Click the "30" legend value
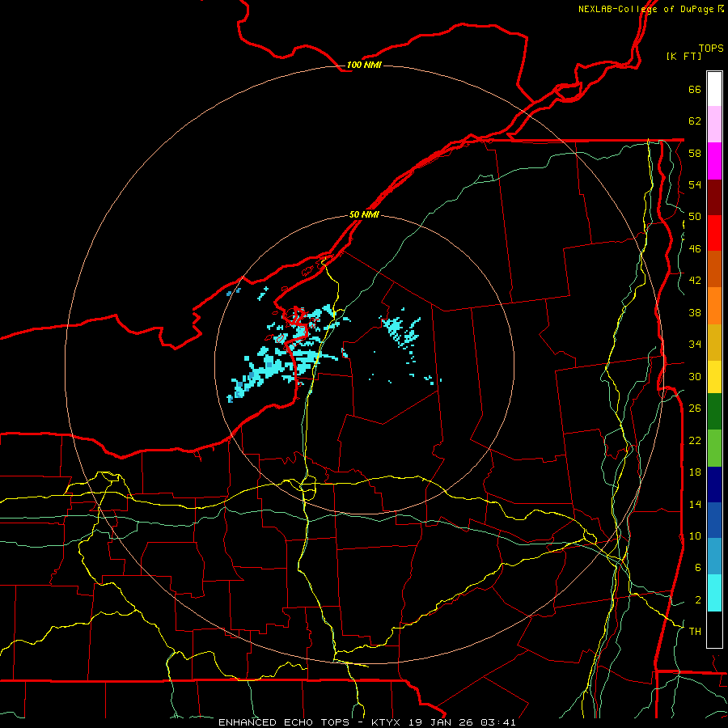The height and width of the screenshot is (728, 728). [x=695, y=376]
